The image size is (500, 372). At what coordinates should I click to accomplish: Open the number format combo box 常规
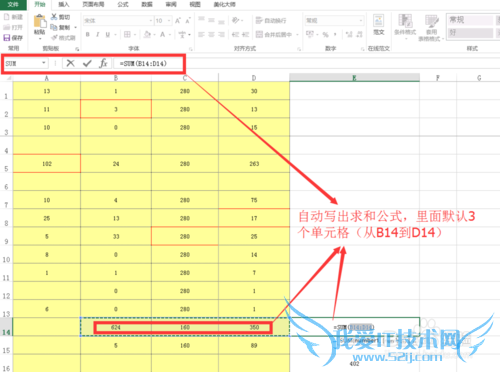coord(334,21)
